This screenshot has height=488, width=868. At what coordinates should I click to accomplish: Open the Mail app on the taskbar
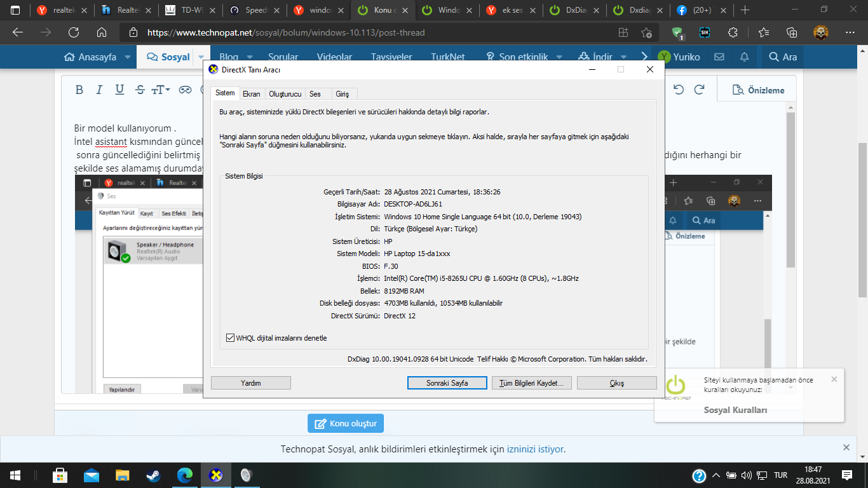92,475
